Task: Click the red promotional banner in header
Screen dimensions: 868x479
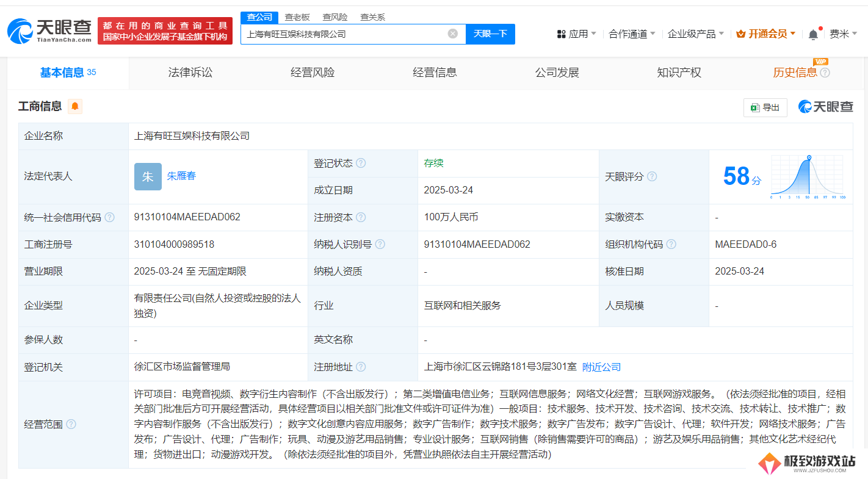Action: click(165, 31)
